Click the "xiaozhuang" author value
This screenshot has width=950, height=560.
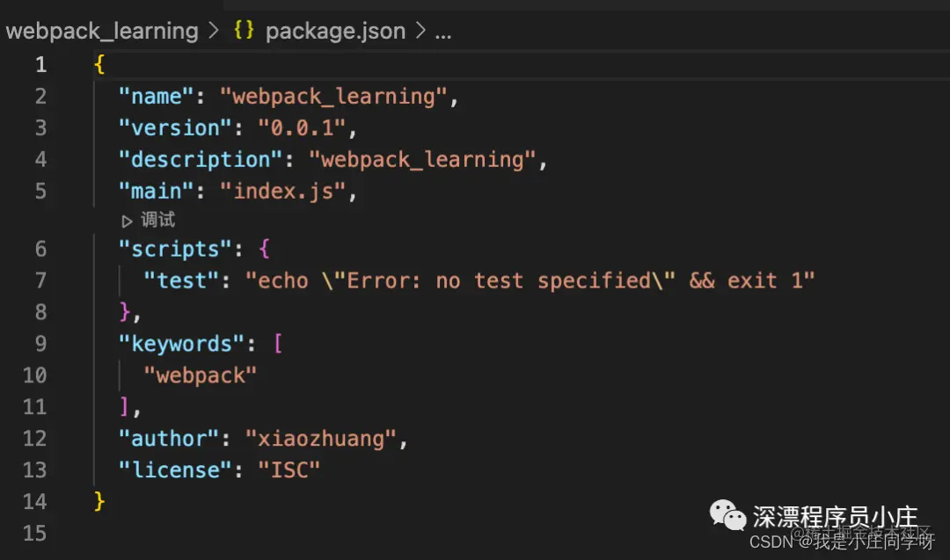pos(321,439)
